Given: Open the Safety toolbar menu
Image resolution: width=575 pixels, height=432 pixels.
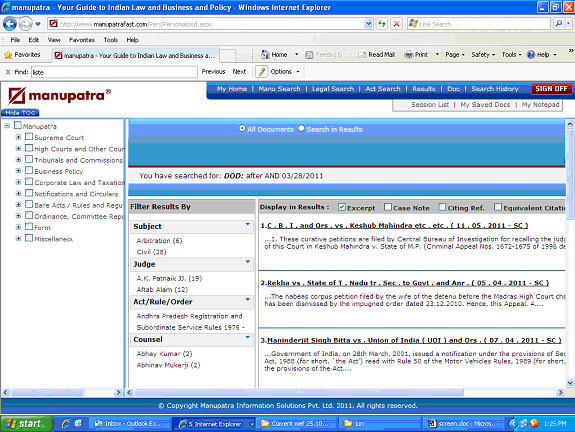Looking at the screenshot, I should (483, 55).
